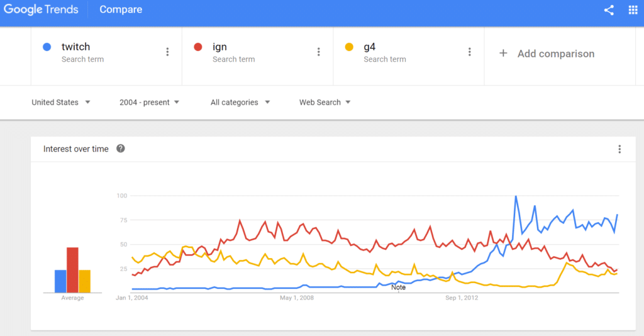644x336 pixels.
Task: Expand the All categories dropdown
Action: click(x=240, y=103)
